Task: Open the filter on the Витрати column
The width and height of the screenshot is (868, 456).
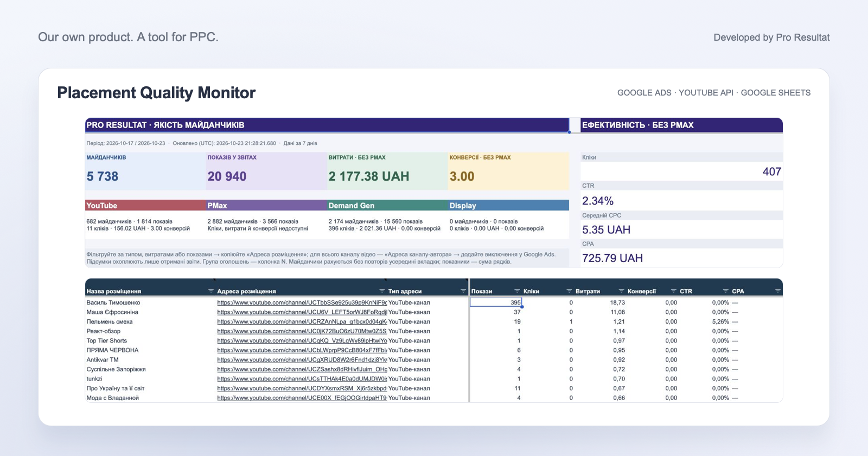Action: click(621, 292)
